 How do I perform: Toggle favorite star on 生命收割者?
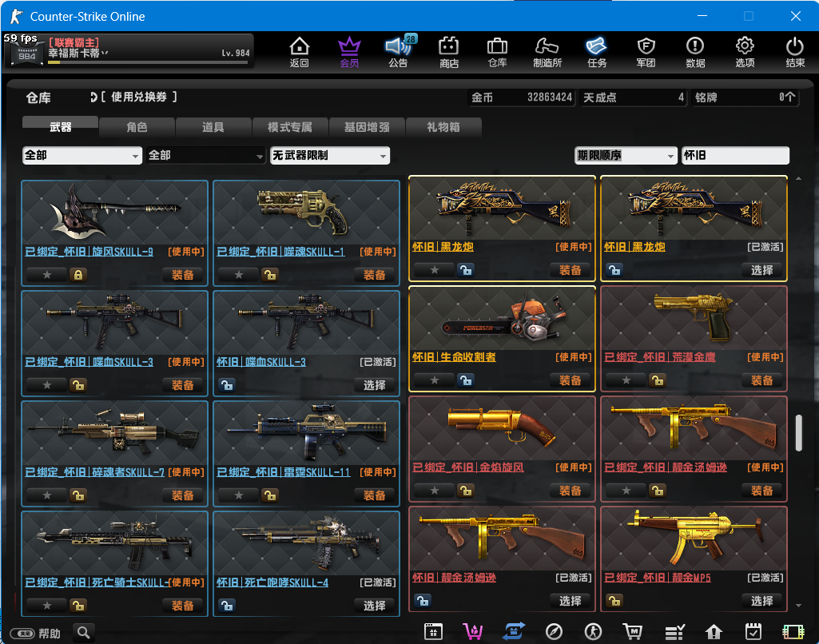pos(434,380)
